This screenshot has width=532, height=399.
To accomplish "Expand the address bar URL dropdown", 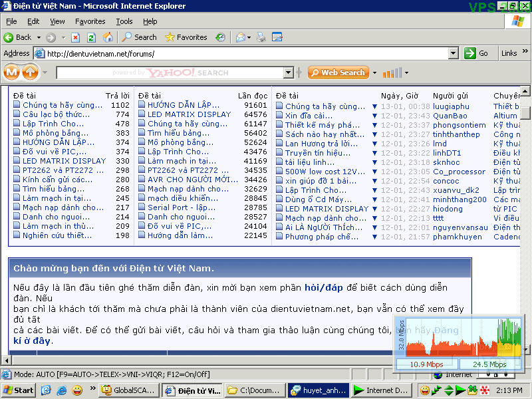I will tap(454, 53).
